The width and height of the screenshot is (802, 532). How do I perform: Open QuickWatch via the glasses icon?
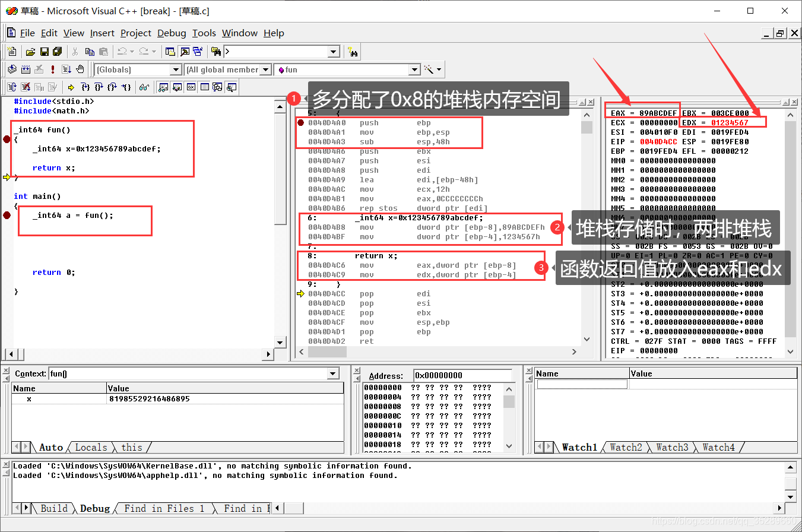pos(144,87)
